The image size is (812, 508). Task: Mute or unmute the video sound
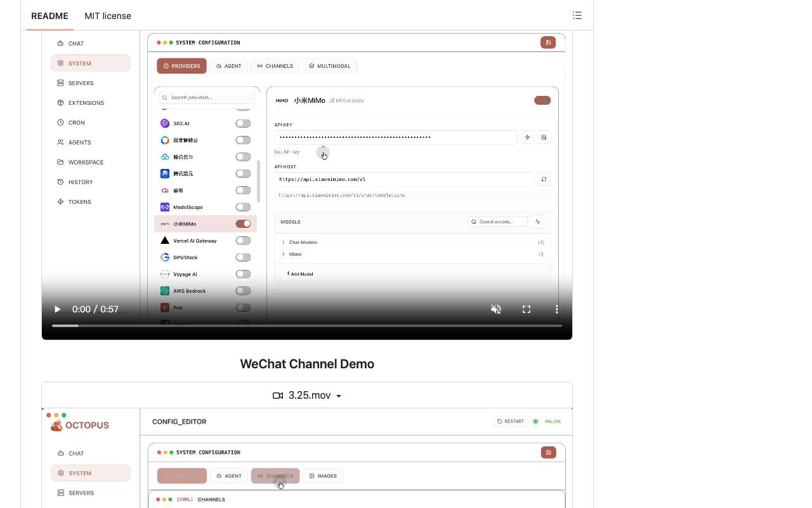[x=496, y=309]
